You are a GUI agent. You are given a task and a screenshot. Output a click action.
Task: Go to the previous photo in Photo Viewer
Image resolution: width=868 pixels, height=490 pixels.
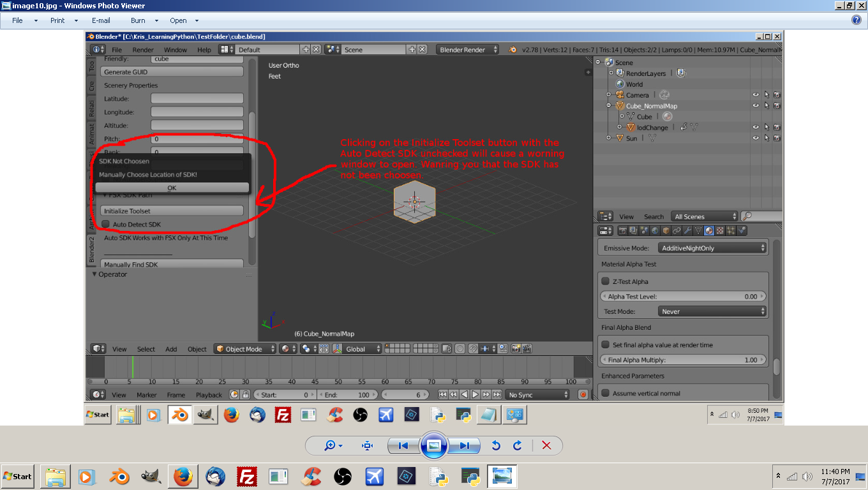tap(403, 445)
